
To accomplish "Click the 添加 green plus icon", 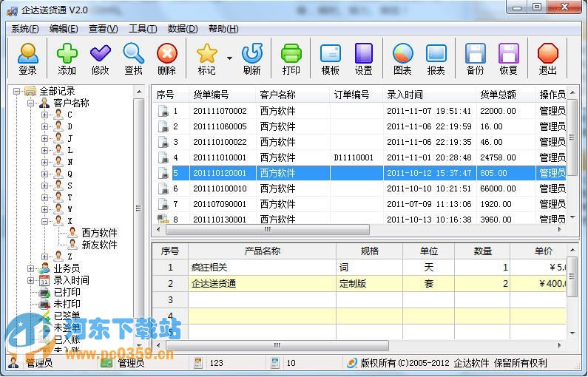I will point(67,59).
